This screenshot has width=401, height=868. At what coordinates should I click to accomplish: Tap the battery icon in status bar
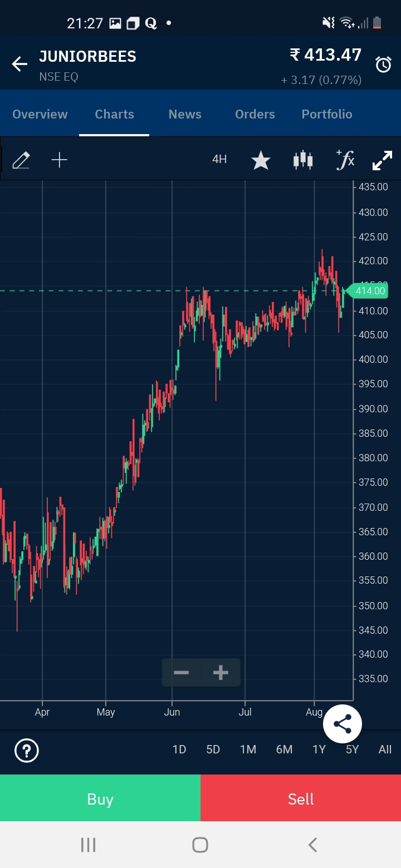click(x=377, y=23)
